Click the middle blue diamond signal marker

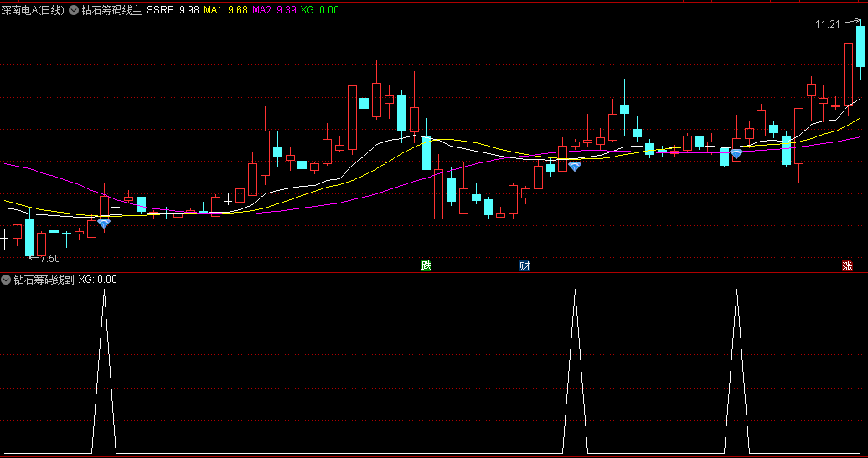[x=575, y=167]
